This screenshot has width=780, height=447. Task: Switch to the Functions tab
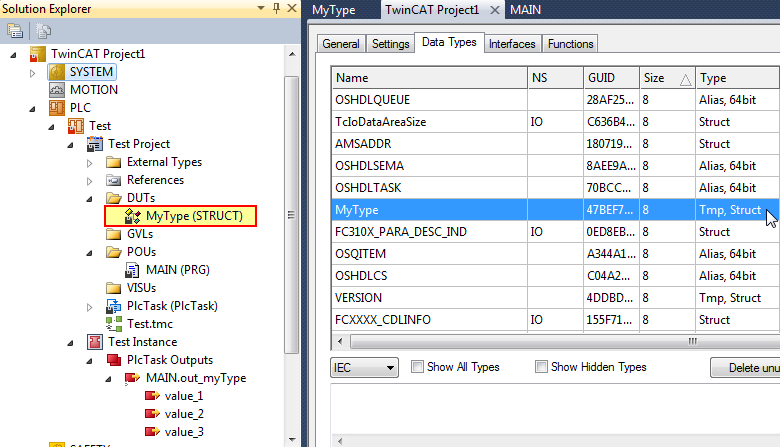(570, 44)
